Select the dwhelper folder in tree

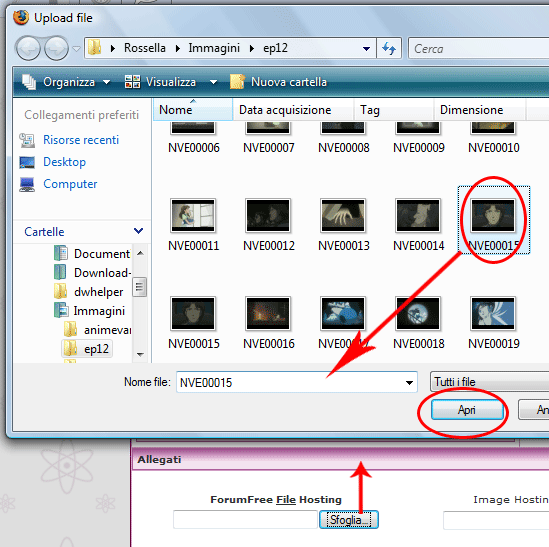[x=98, y=292]
